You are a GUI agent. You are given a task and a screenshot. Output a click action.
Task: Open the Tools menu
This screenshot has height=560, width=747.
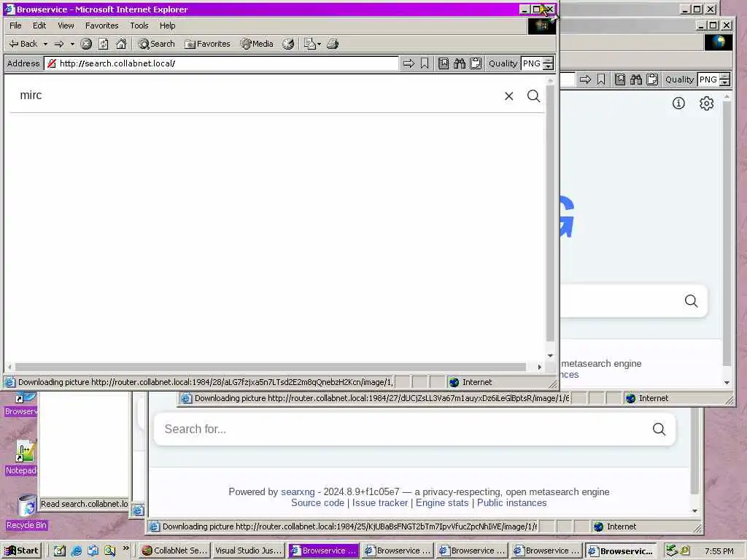pyautogui.click(x=139, y=26)
